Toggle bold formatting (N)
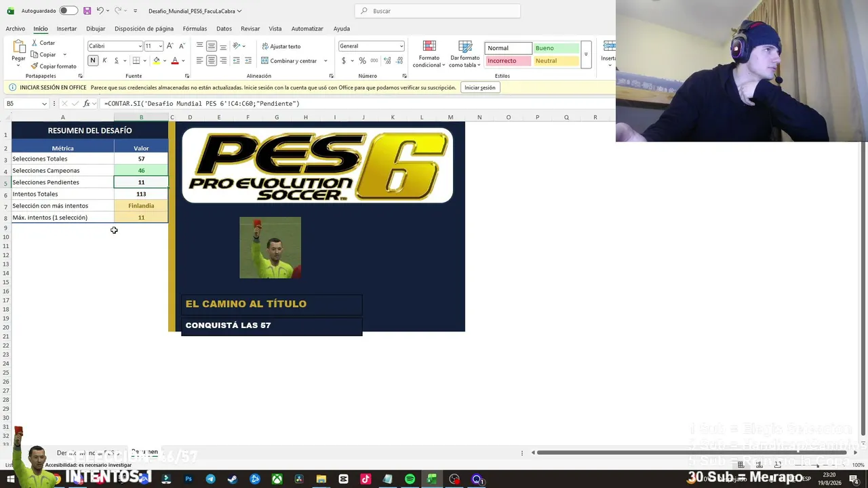Image resolution: width=868 pixels, height=488 pixels. pos(93,60)
